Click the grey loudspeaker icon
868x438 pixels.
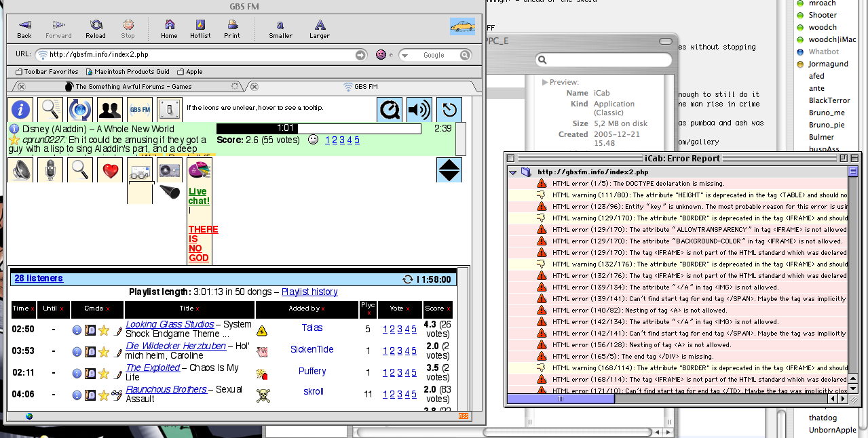click(20, 170)
